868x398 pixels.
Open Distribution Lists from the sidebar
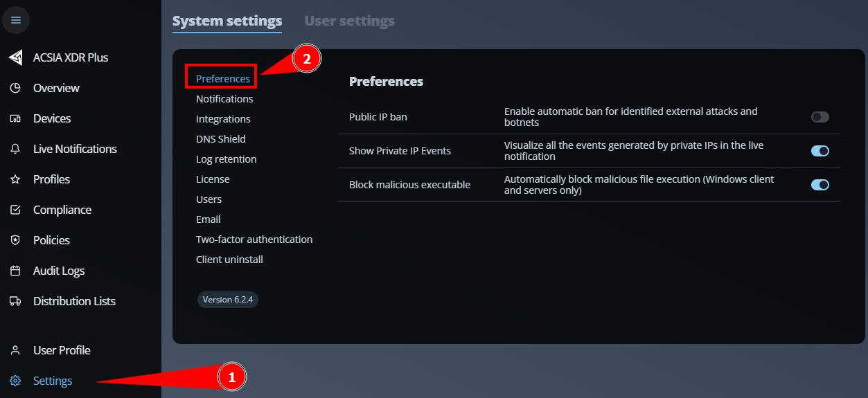74,301
